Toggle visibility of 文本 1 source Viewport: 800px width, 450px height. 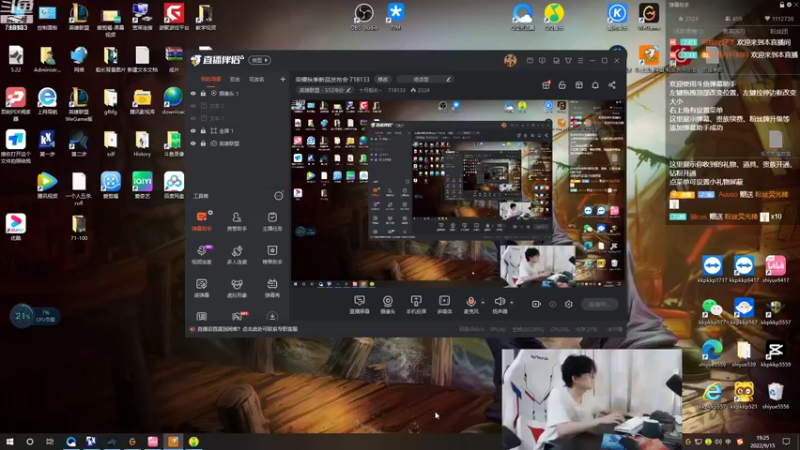[193, 118]
